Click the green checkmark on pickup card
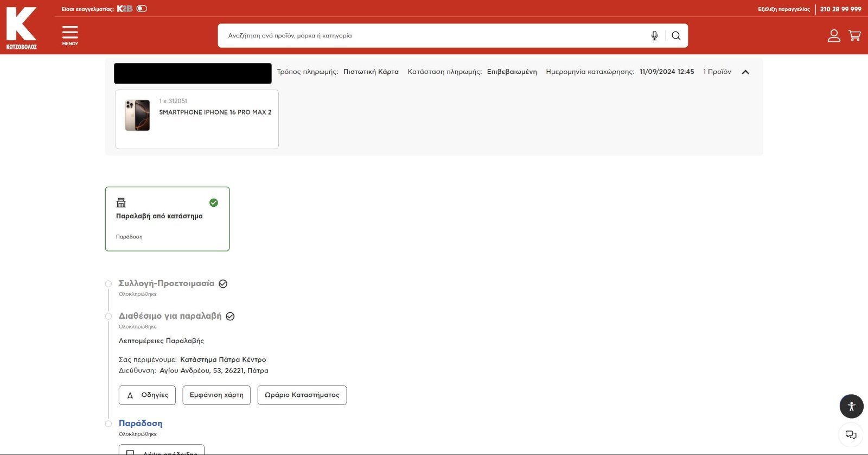Viewport: 868px width, 455px height. coord(214,203)
